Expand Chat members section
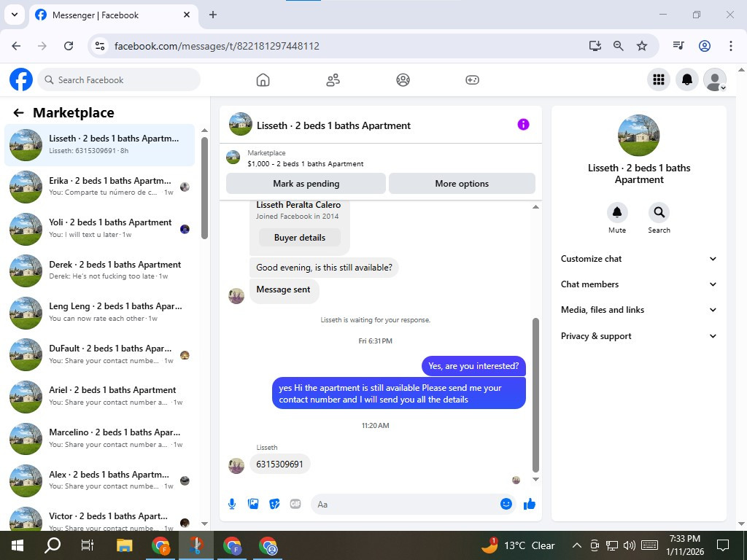 pos(639,284)
